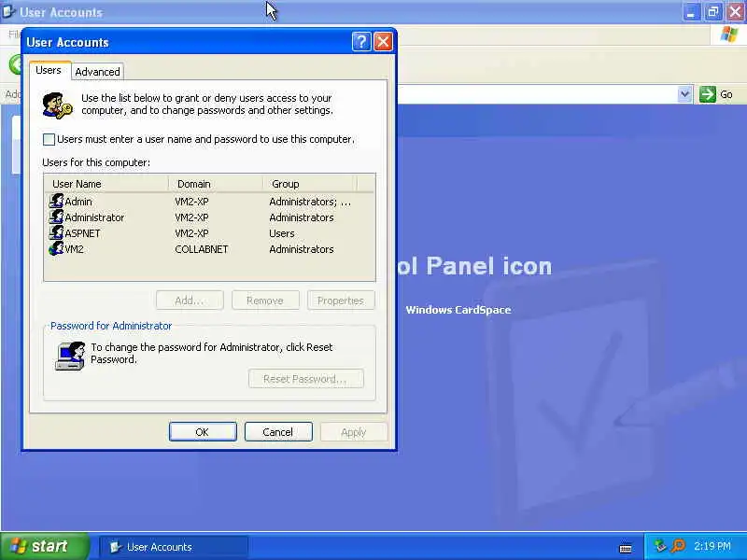This screenshot has width=747, height=560.
Task: Click the network tray icon left of magnifier
Action: point(660,546)
